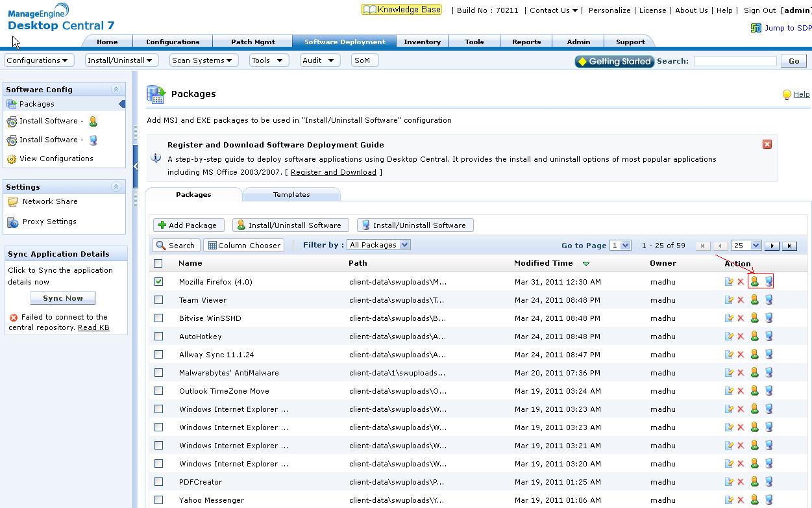Click computer install icon for AutoHotkey row
Viewport: 812px width, 508px height.
[x=769, y=337]
